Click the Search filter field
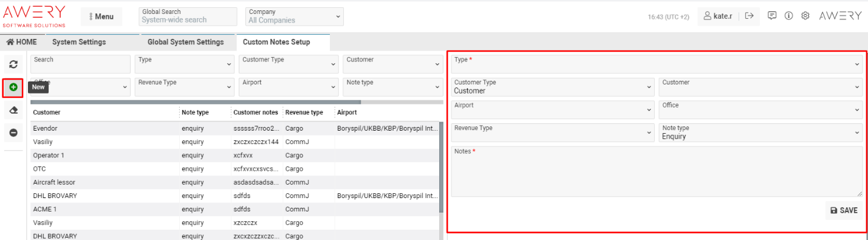The image size is (868, 240). coord(80,64)
